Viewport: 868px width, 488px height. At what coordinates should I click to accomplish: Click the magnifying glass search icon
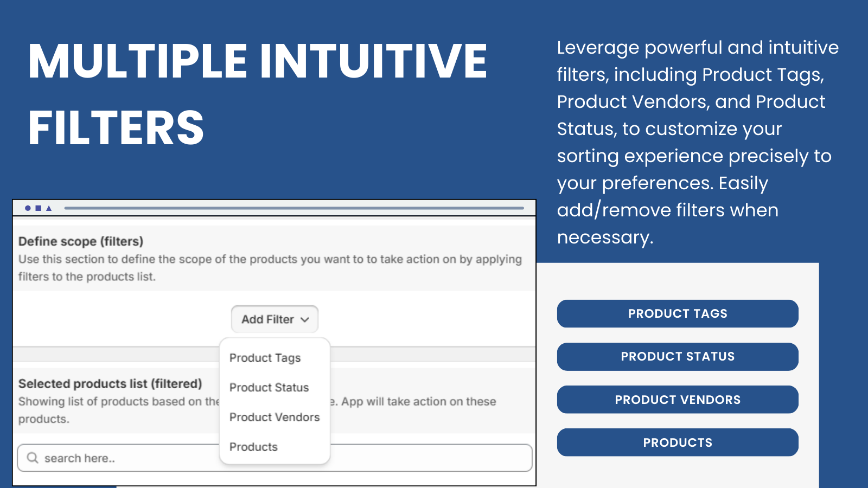[x=33, y=458]
